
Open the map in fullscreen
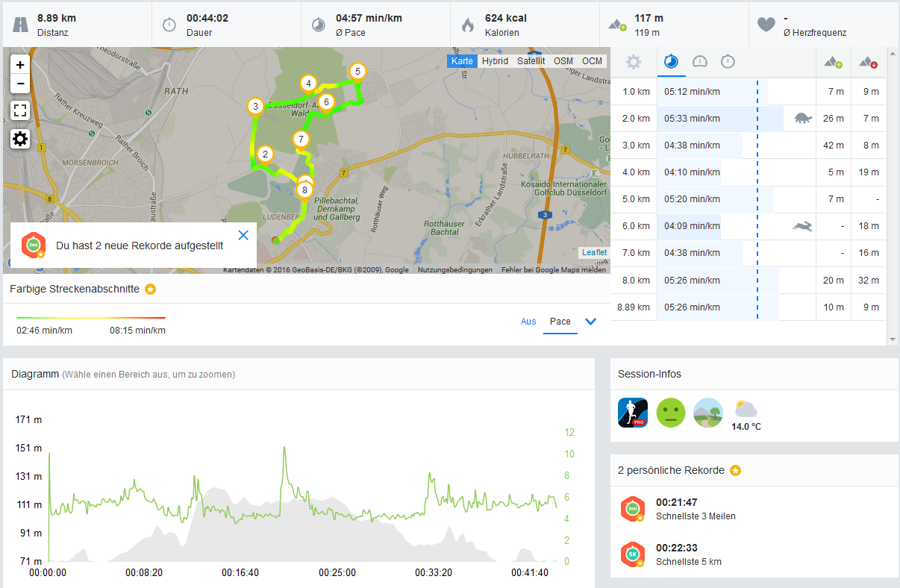pos(20,111)
